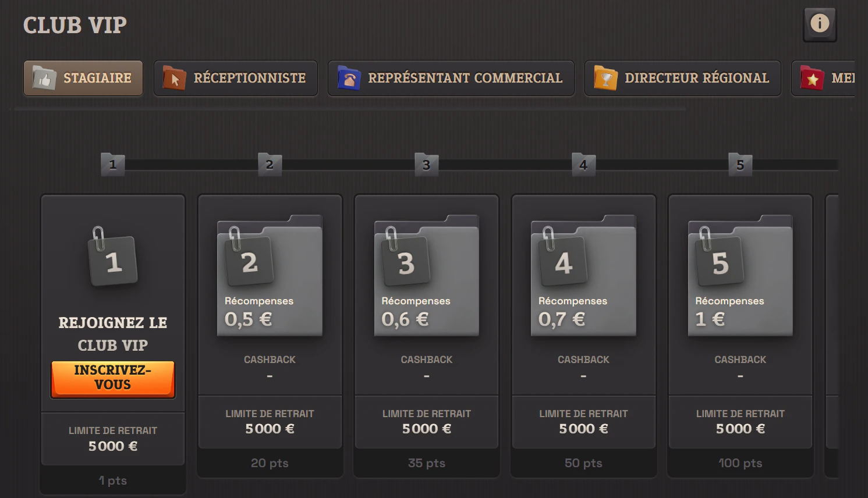Click 'LIMITE DE RETRAIT' on level 3 card
Image resolution: width=868 pixels, height=498 pixels.
(427, 414)
